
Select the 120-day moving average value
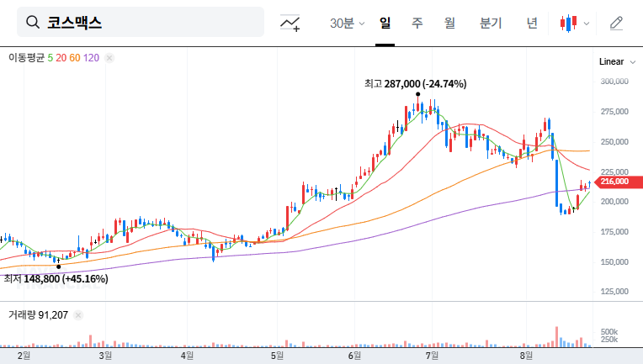91,58
